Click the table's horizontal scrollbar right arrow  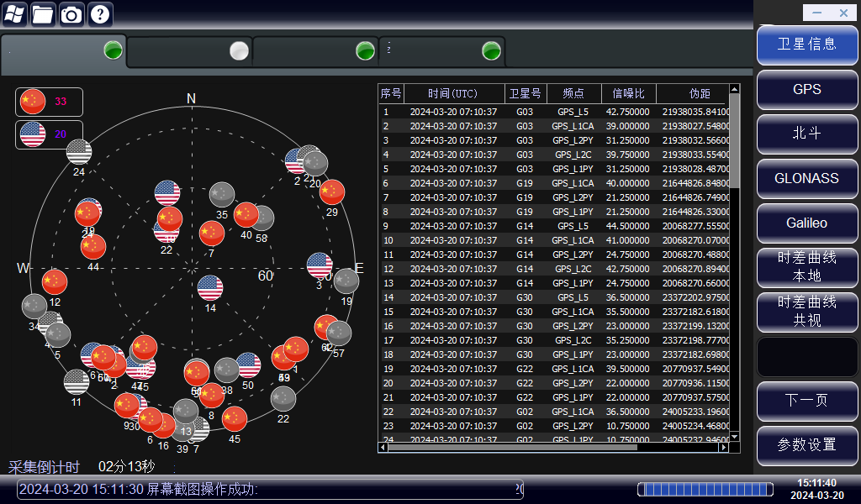tap(724, 447)
